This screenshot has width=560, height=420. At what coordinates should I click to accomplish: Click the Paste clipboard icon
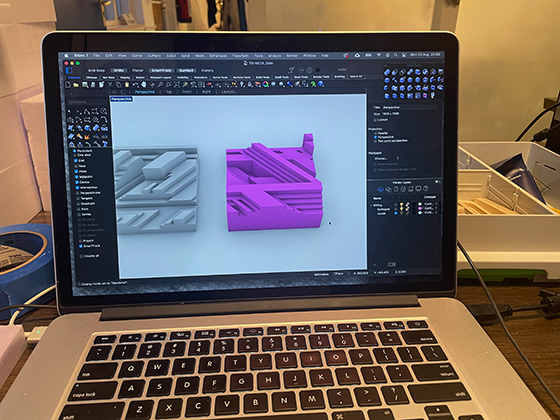[x=126, y=85]
